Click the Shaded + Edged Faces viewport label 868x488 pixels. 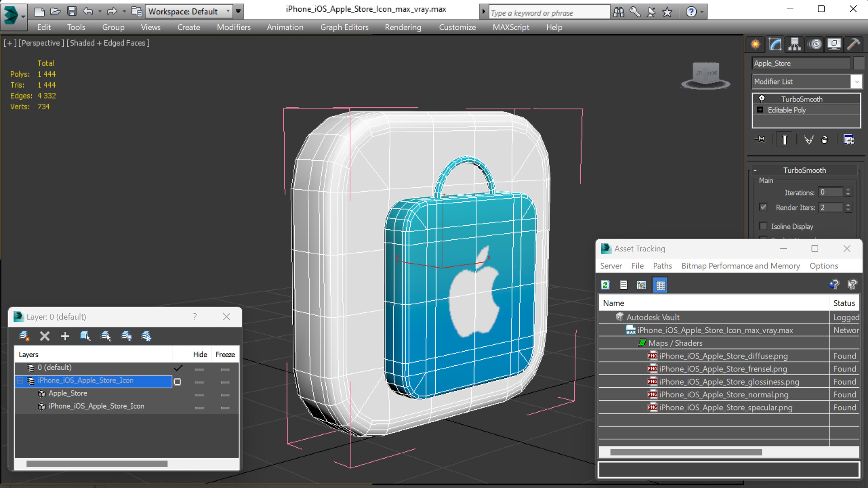[108, 43]
